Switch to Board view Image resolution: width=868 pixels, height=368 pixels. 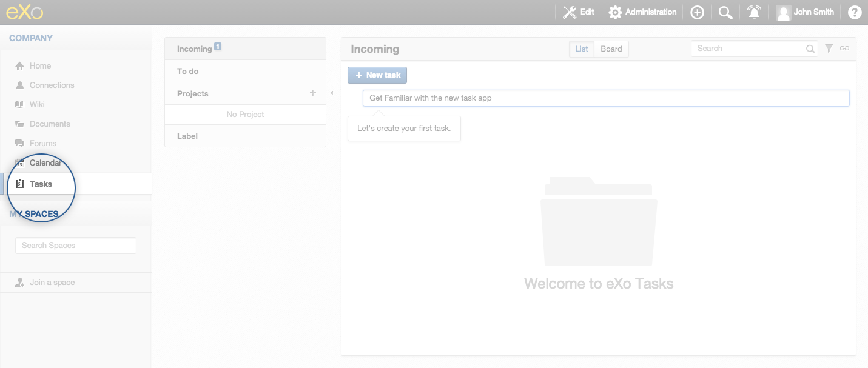(611, 49)
